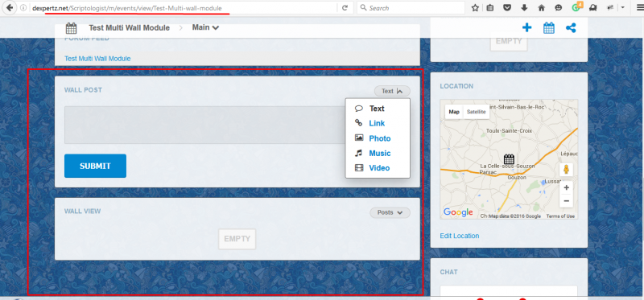The width and height of the screenshot is (644, 300).
Task: Click the blue plus icon in header
Action: pyautogui.click(x=526, y=27)
